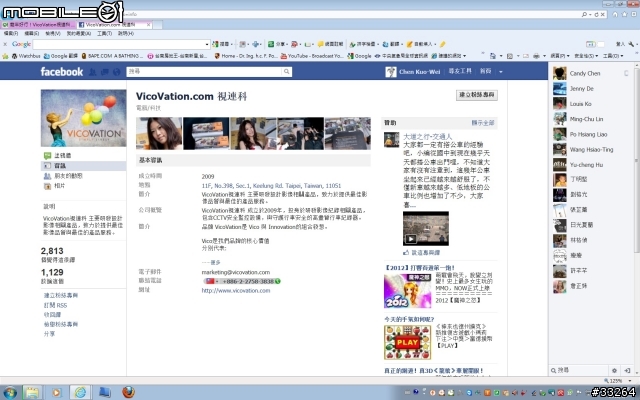This screenshot has width=640, height=400.
Task: Open chat with Ming-Chu Lin
Action: point(590,119)
